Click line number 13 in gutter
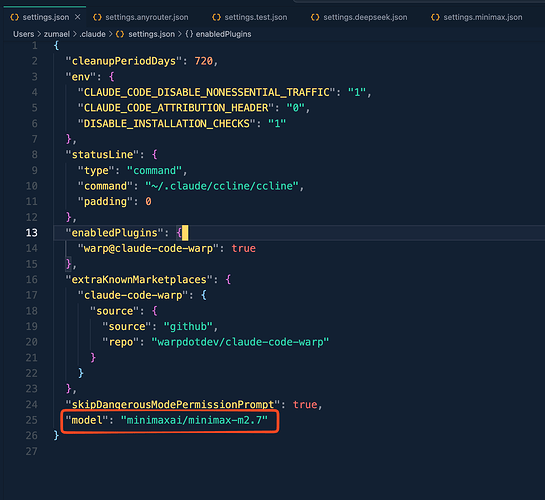The height and width of the screenshot is (500, 545). 31,233
